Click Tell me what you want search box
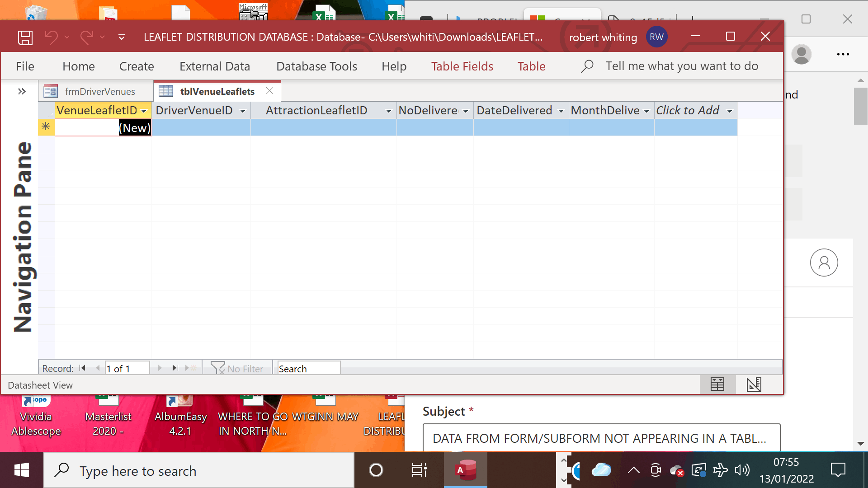This screenshot has width=868, height=488. coord(682,66)
